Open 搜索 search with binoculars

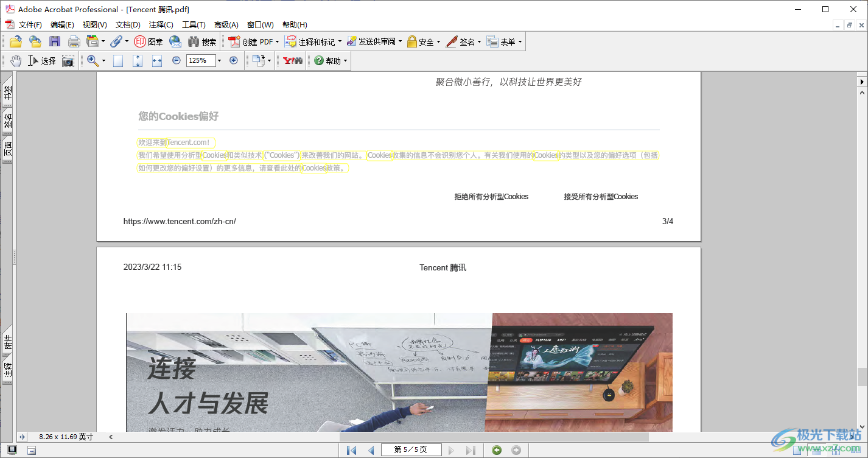[202, 41]
